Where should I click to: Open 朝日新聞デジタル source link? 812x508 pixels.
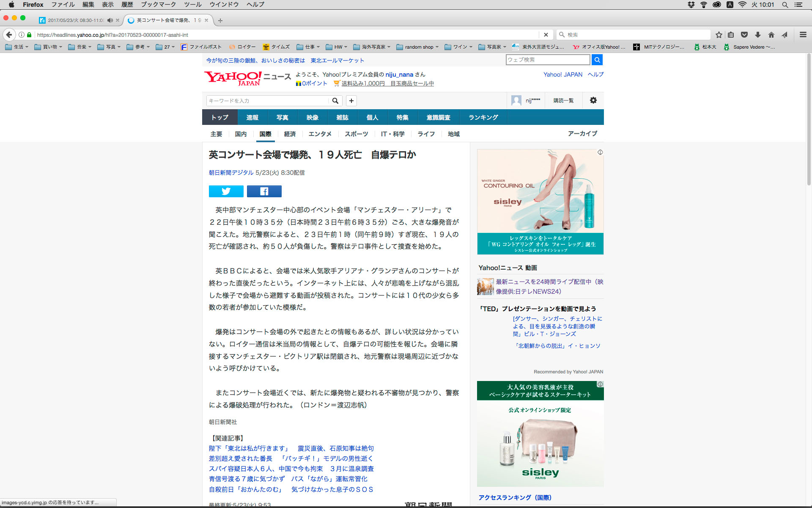(x=231, y=173)
